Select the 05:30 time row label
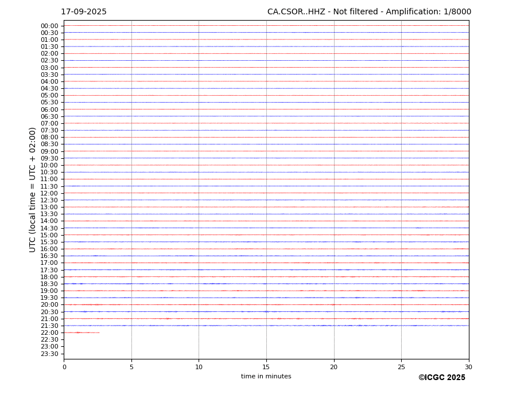 click(49, 103)
